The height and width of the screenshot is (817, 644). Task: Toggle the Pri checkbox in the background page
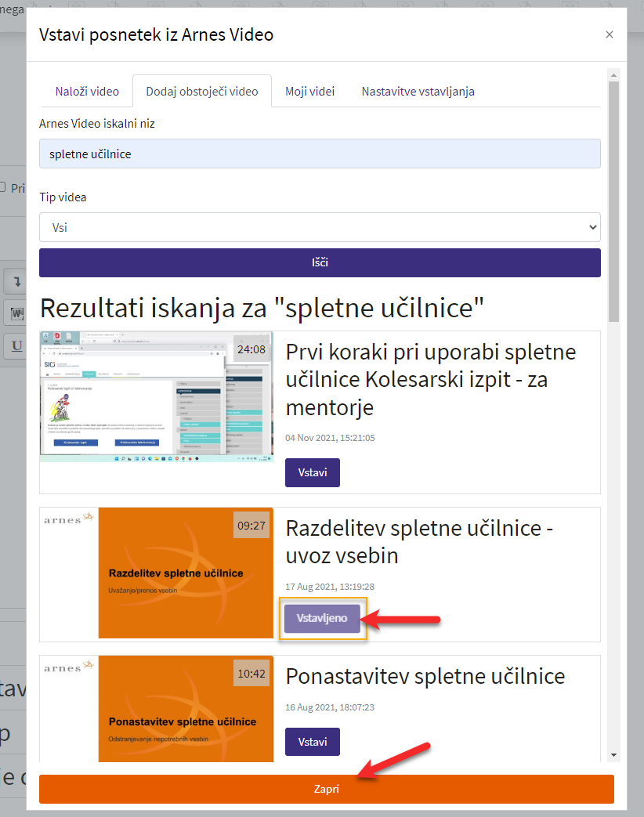coord(2,187)
